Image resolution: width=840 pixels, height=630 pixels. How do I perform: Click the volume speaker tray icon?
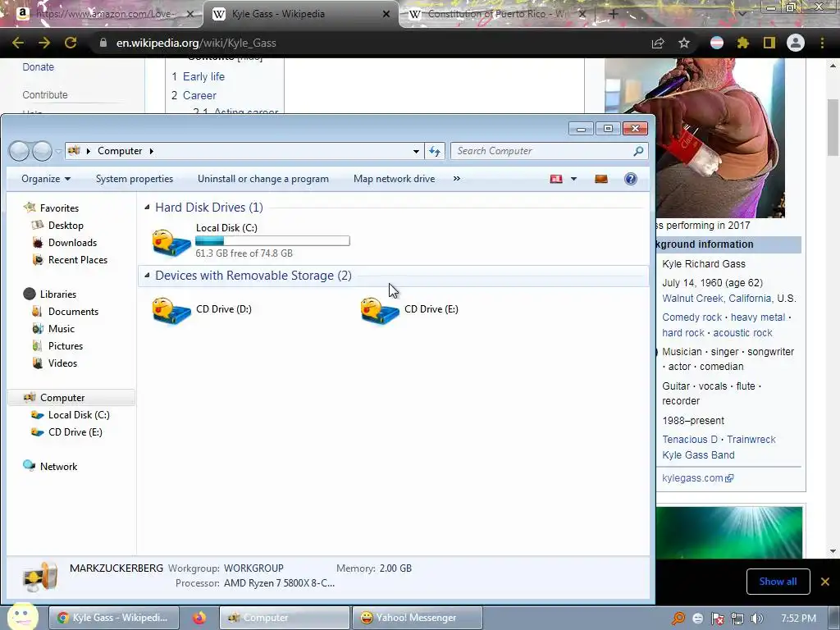[x=757, y=619]
